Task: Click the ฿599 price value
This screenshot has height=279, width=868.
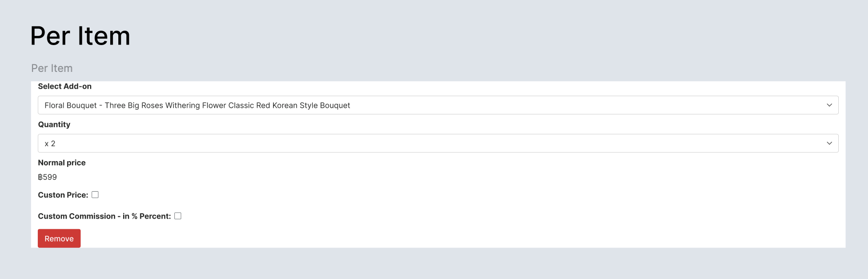Action: [x=47, y=177]
